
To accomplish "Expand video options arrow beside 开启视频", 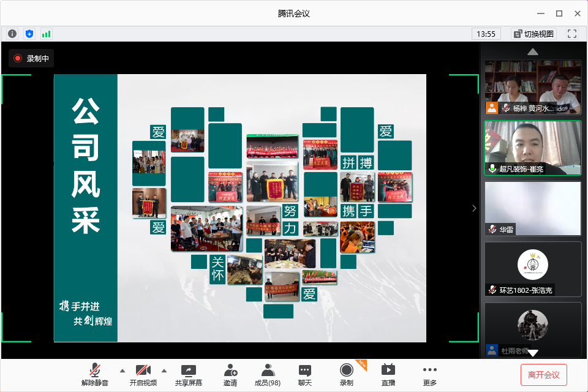I will click(164, 371).
